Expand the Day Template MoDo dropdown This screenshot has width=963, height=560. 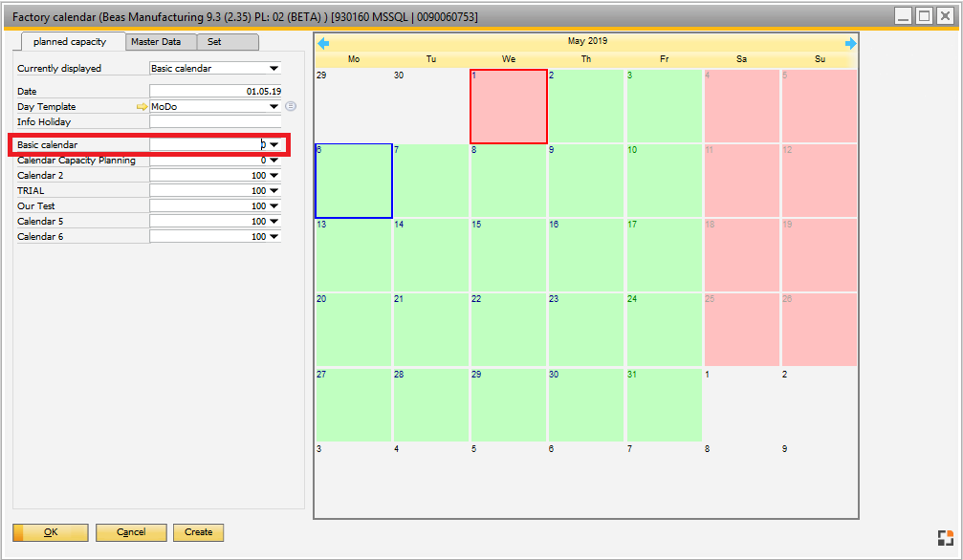(x=274, y=106)
